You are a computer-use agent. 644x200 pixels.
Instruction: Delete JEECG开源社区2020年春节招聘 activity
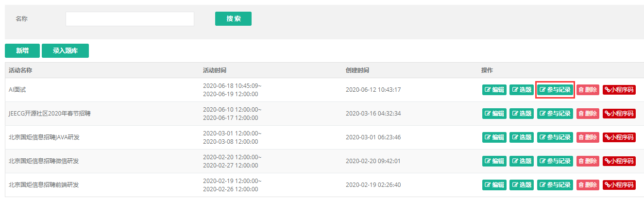coord(588,114)
